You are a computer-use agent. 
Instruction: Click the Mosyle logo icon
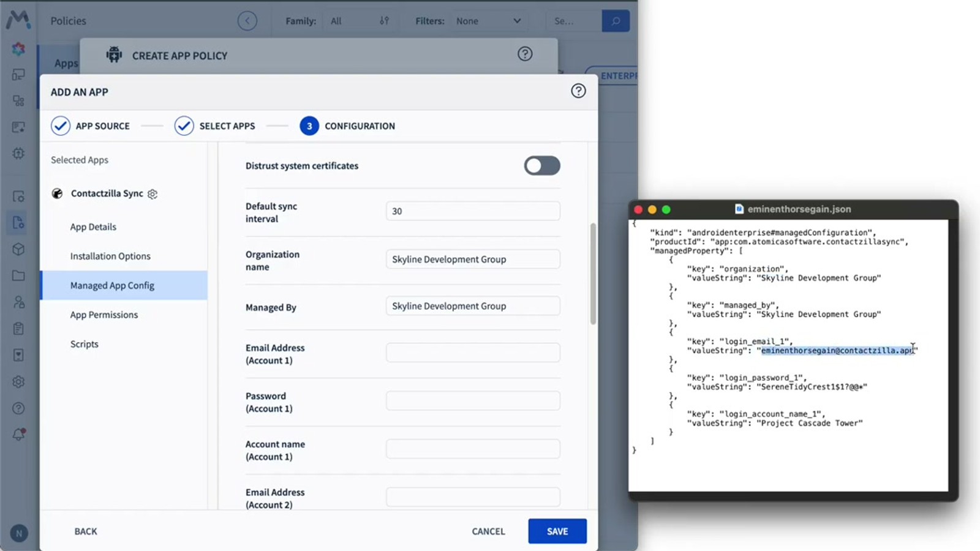coord(18,20)
